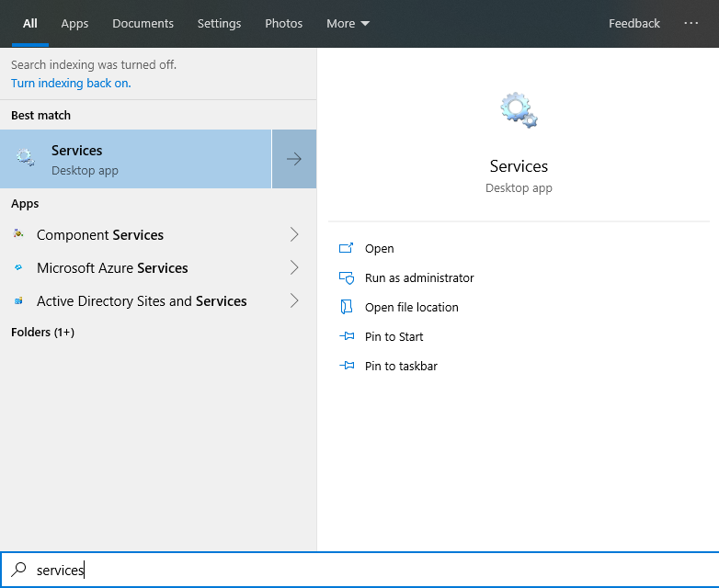Click the Open action icon
This screenshot has height=588, width=719.
click(347, 248)
